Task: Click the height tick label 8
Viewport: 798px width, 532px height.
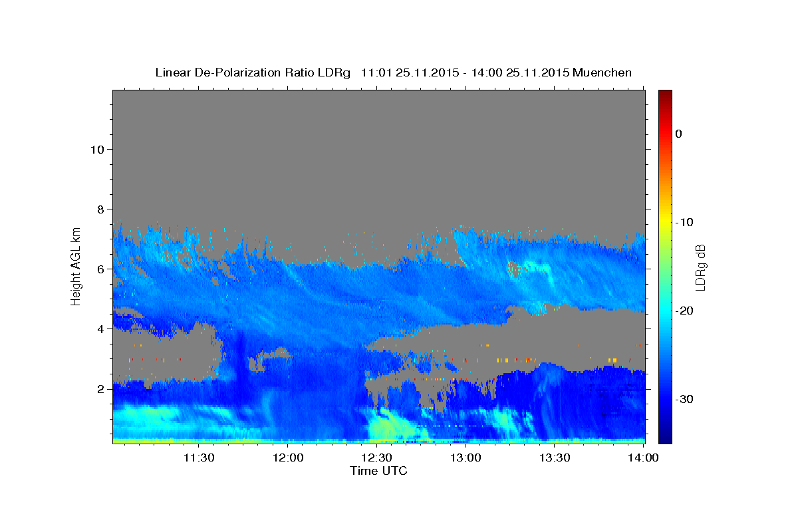Action: (101, 209)
